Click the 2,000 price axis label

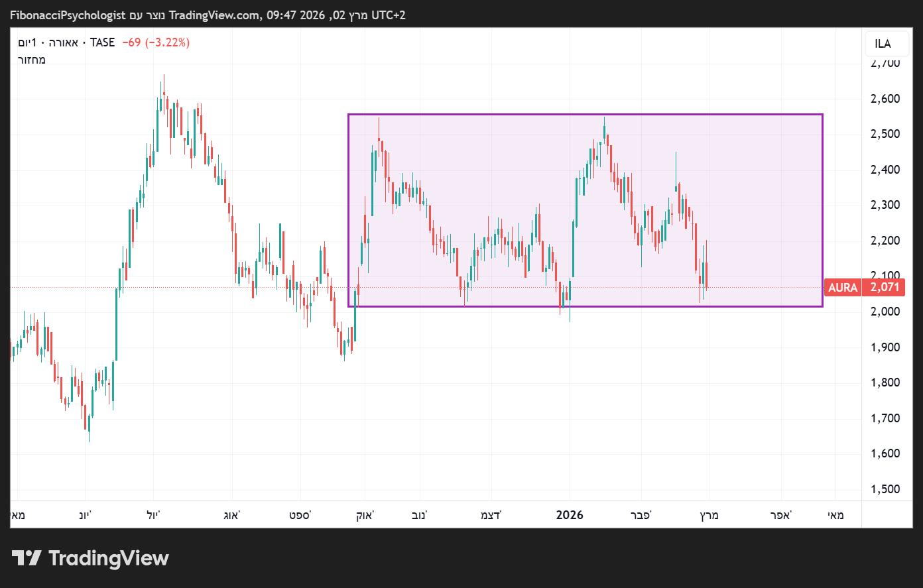(885, 312)
